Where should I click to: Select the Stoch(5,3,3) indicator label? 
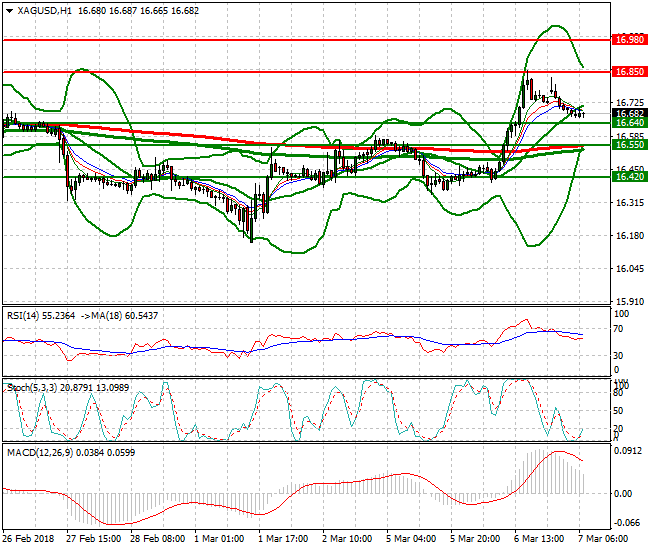tap(31, 386)
